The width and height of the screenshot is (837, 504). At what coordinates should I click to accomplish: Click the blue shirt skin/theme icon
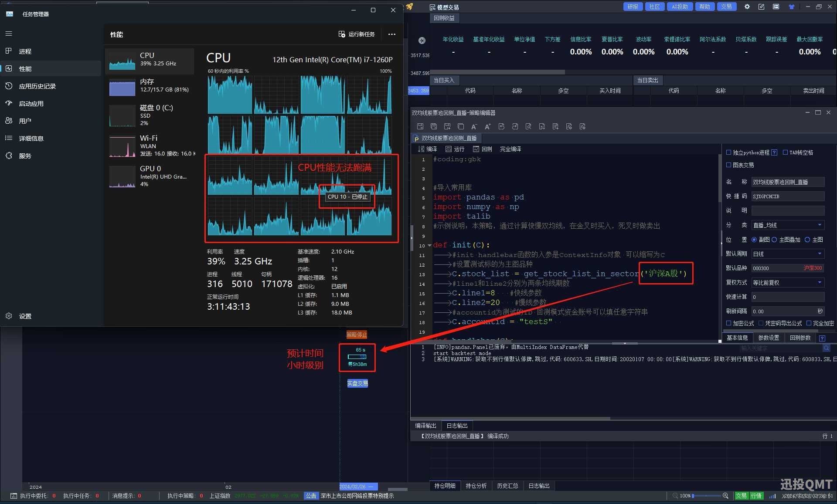tap(792, 7)
